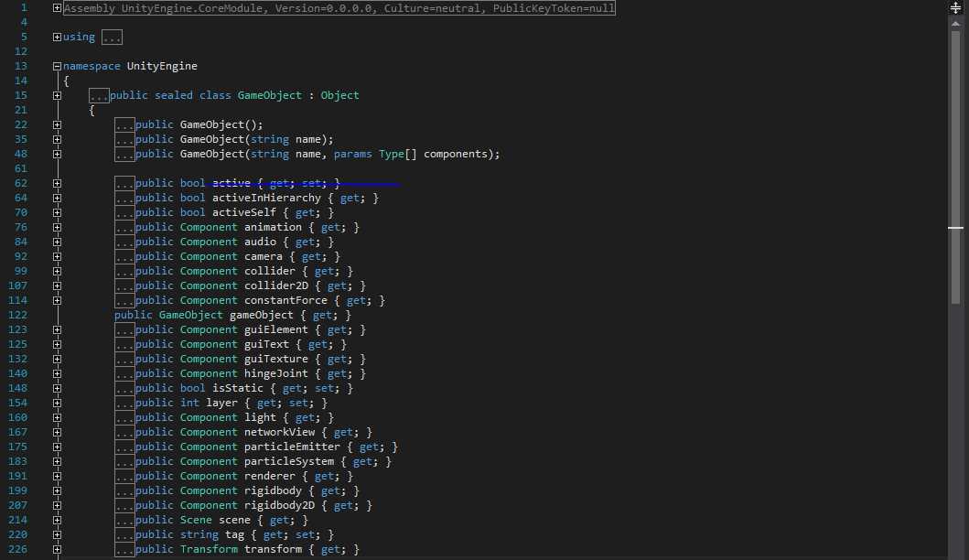
Task: Click line number 13 in the margin
Action: pos(20,66)
